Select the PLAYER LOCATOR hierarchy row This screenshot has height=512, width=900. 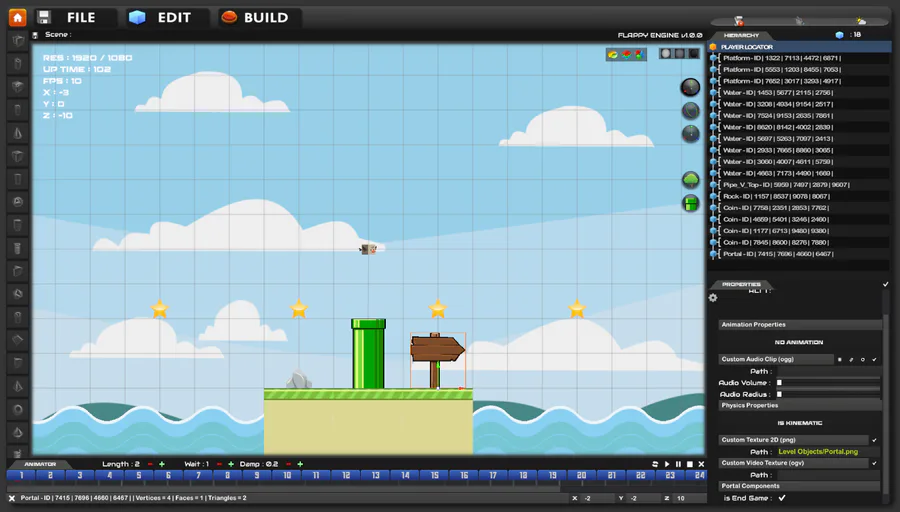click(x=800, y=47)
